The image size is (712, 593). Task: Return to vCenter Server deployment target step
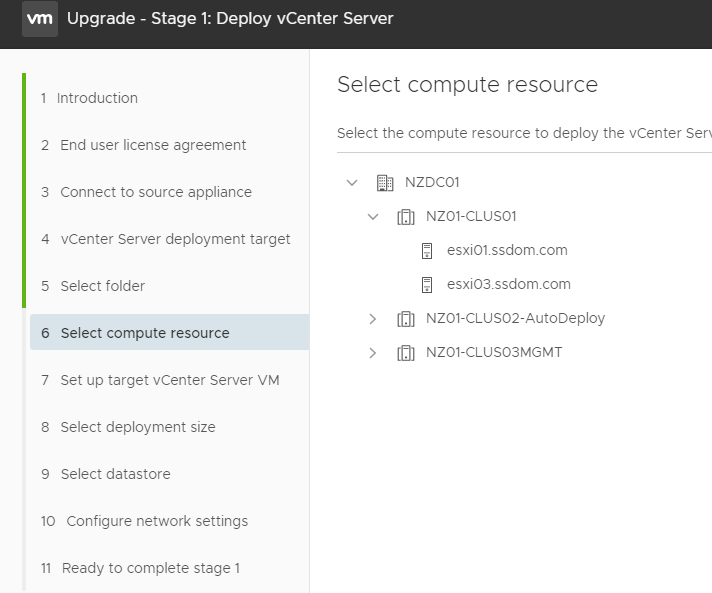166,239
